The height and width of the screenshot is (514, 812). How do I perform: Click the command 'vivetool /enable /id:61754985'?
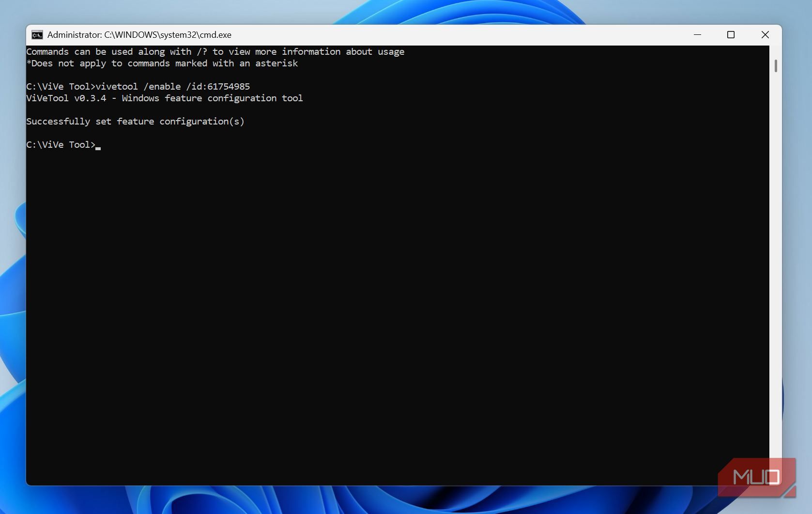173,87
